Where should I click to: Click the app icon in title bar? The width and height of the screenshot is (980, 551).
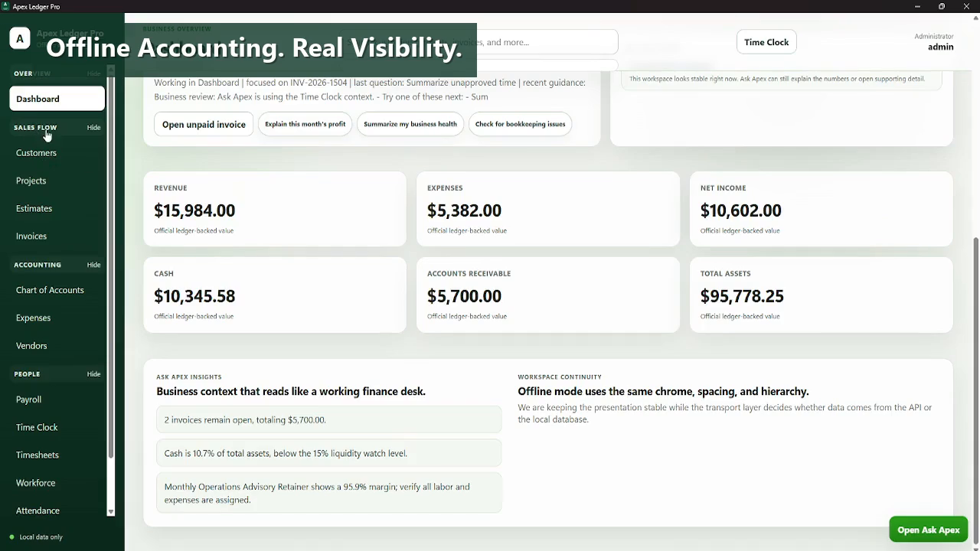(6, 6)
